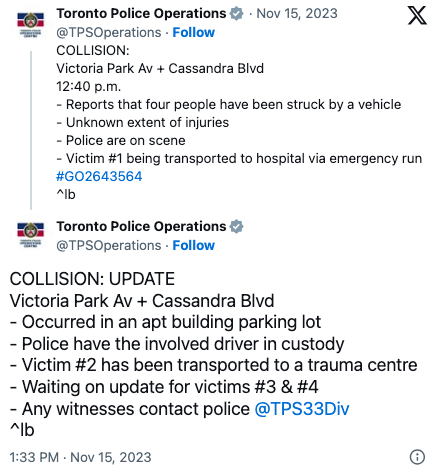The image size is (441, 469).
Task: Click the @TPSOperations handle in first tweet
Action: [109, 33]
